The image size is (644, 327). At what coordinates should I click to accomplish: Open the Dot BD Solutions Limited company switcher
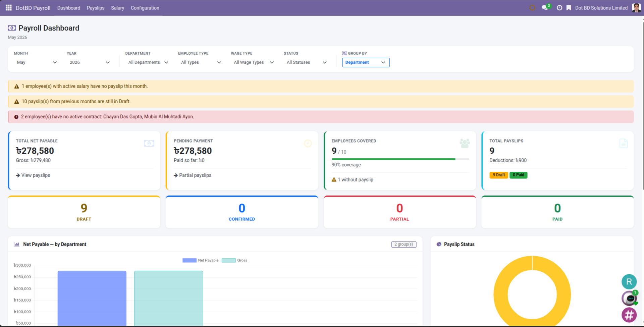[601, 8]
